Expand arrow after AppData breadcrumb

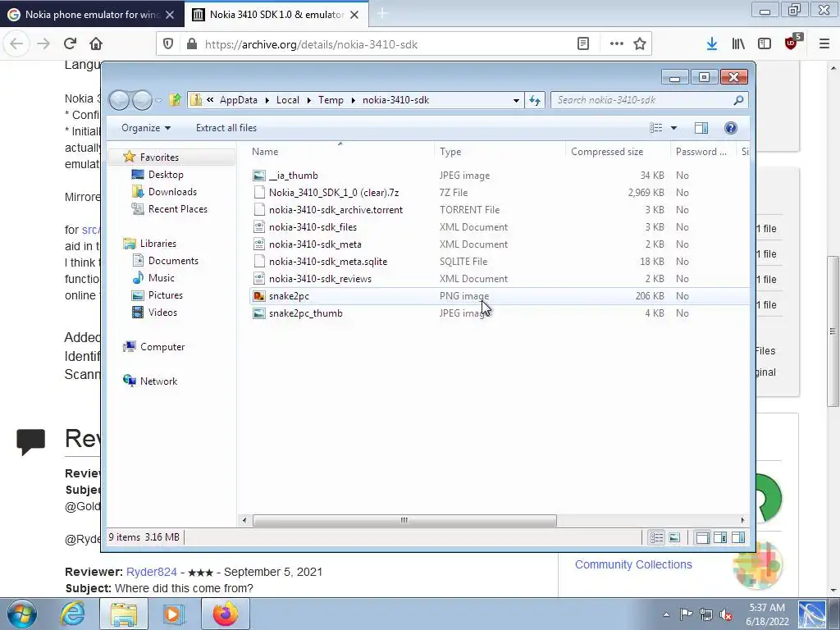pos(267,100)
